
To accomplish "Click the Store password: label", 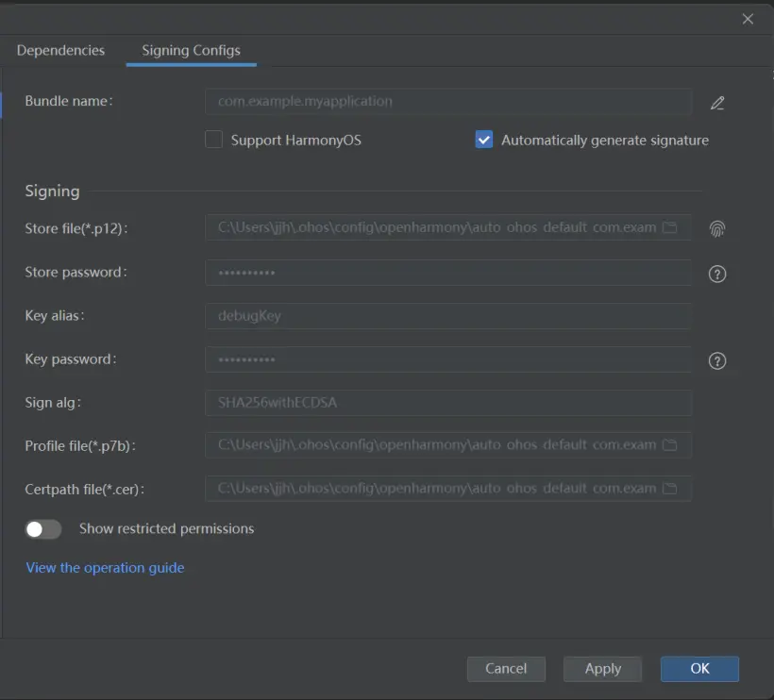I will coord(76,273).
